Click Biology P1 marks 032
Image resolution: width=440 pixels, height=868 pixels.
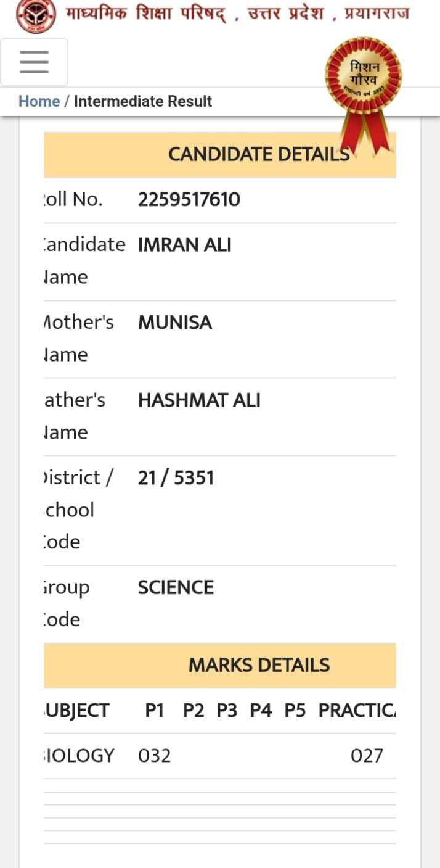[155, 756]
